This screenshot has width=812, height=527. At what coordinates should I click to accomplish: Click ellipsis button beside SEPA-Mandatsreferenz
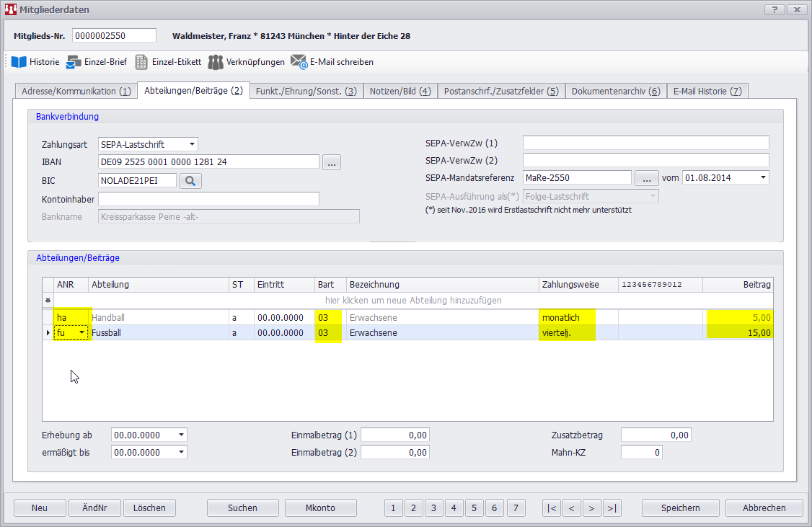click(646, 177)
